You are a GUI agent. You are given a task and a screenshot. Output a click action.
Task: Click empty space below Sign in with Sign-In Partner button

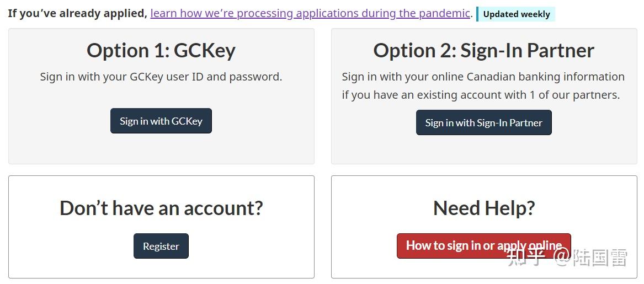click(483, 150)
